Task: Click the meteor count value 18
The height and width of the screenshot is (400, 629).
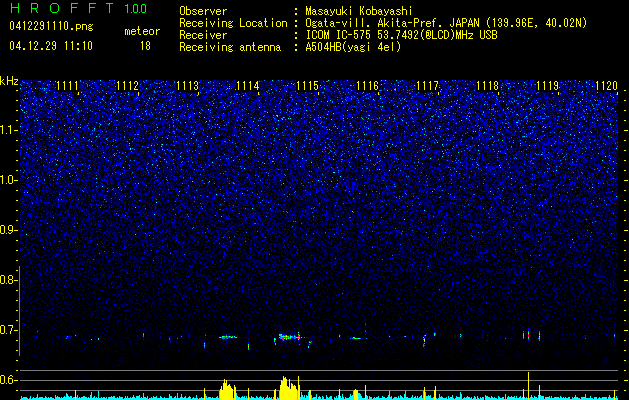Action: [145, 46]
